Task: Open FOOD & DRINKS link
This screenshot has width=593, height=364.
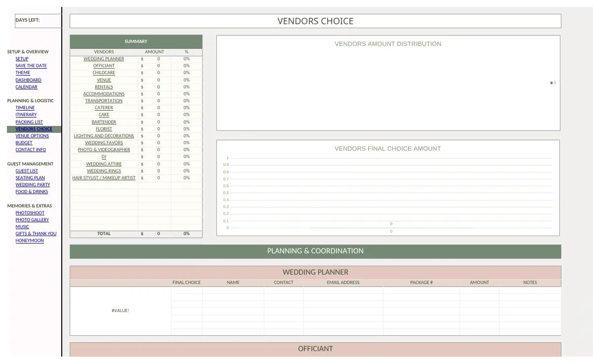Action: (32, 192)
